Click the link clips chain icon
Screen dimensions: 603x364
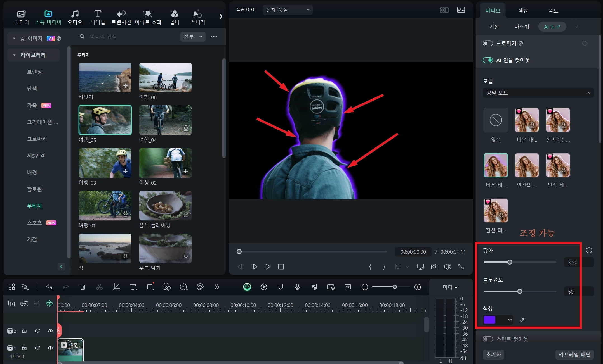(x=24, y=304)
